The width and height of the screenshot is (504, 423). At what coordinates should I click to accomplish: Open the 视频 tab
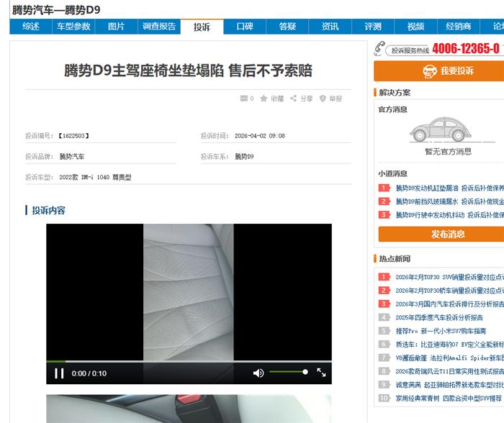(x=415, y=27)
